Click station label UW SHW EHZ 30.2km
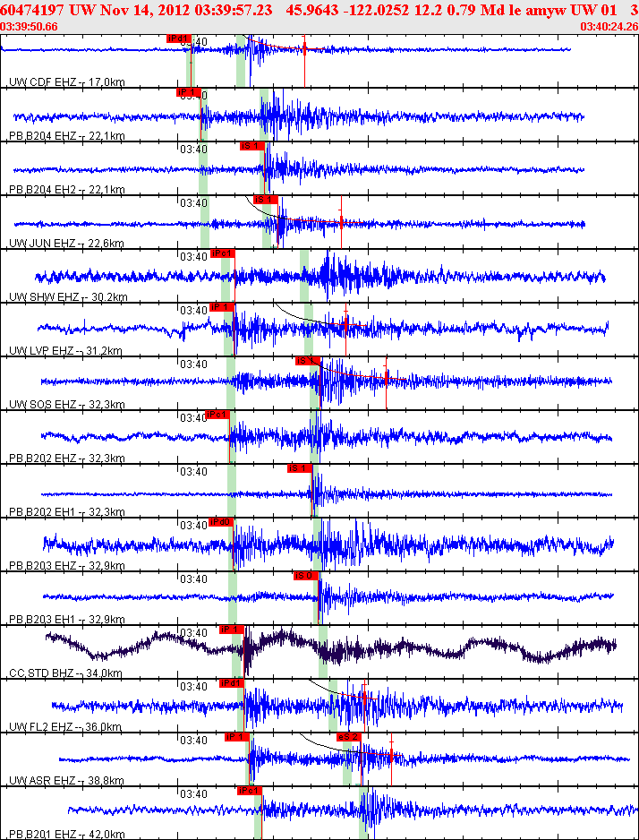639x840 pixels. [x=69, y=297]
